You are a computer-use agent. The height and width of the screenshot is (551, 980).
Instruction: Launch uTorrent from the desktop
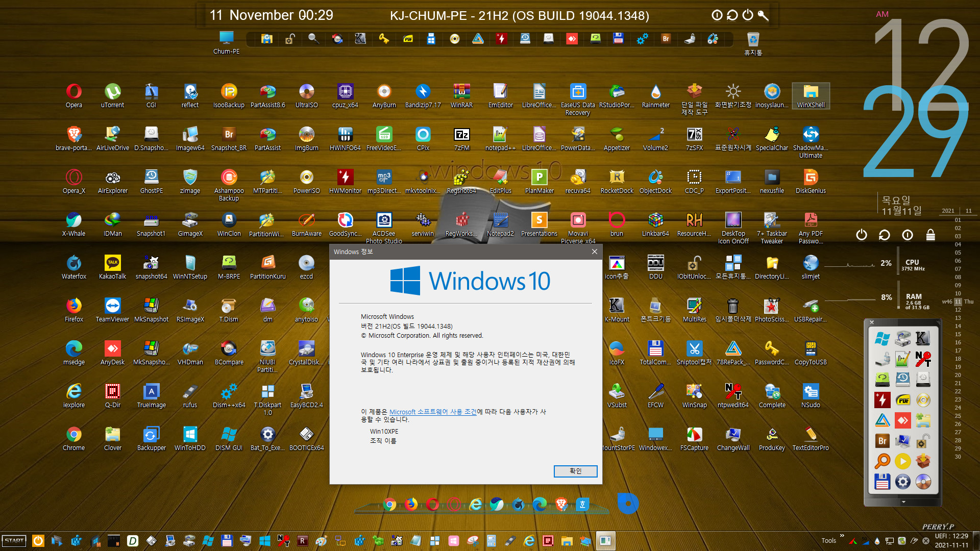tap(113, 95)
